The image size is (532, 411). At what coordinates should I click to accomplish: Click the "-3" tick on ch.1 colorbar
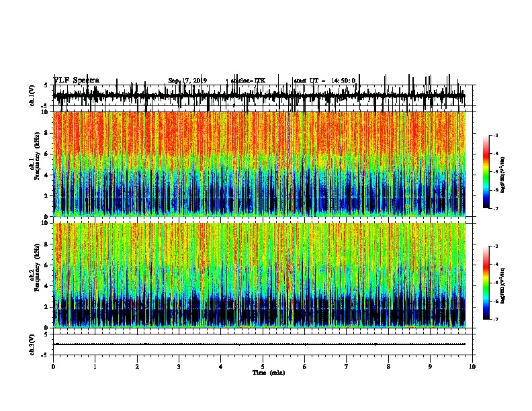click(495, 136)
